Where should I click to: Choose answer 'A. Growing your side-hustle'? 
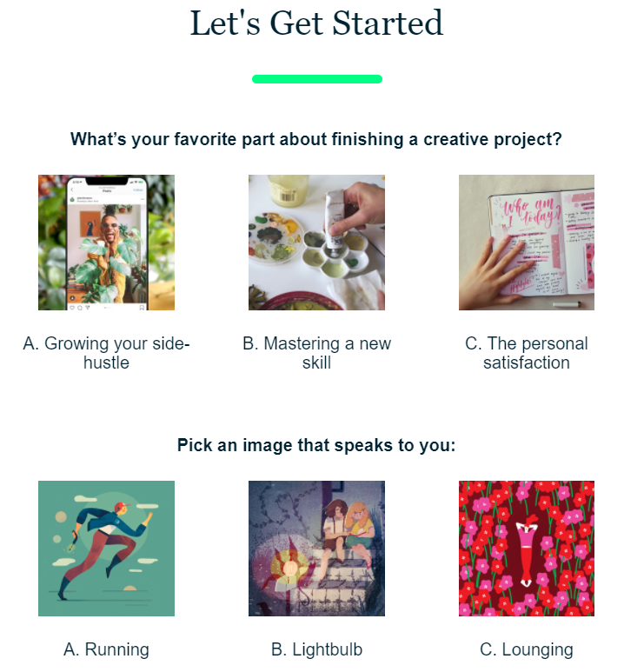[x=106, y=353]
